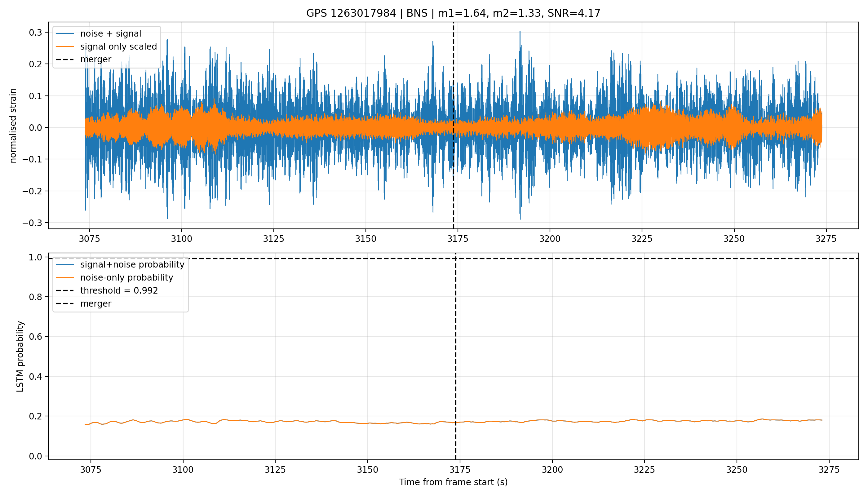This screenshot has height=496, width=868.
Task: Click the dashed merger line in top plot
Action: [x=454, y=125]
